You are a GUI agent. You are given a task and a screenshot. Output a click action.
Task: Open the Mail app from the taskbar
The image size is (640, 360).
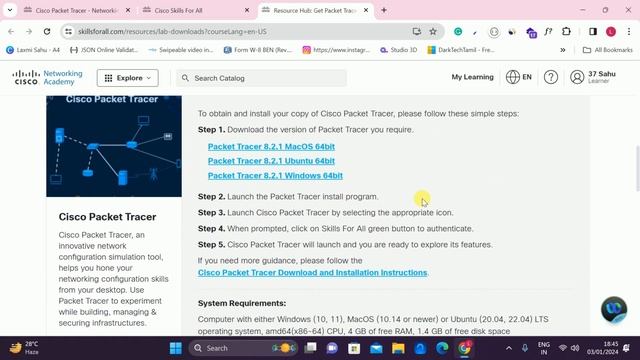pyautogui.click(x=376, y=348)
